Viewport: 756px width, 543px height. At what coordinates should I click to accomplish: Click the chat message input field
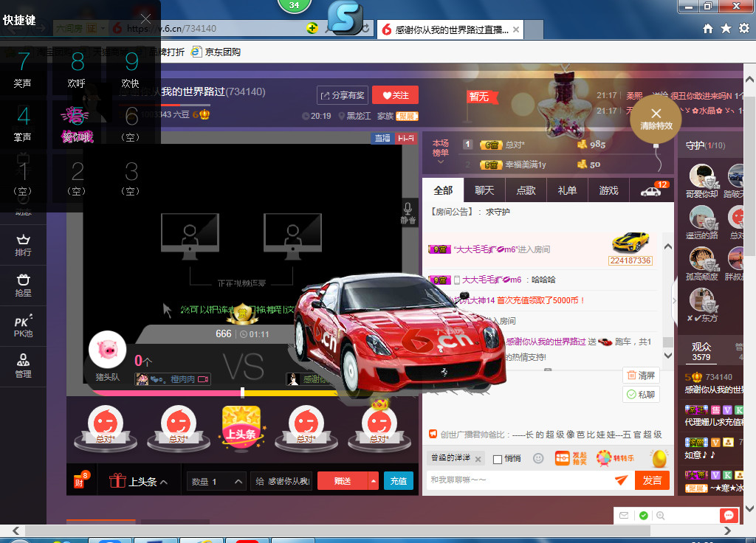click(x=520, y=480)
